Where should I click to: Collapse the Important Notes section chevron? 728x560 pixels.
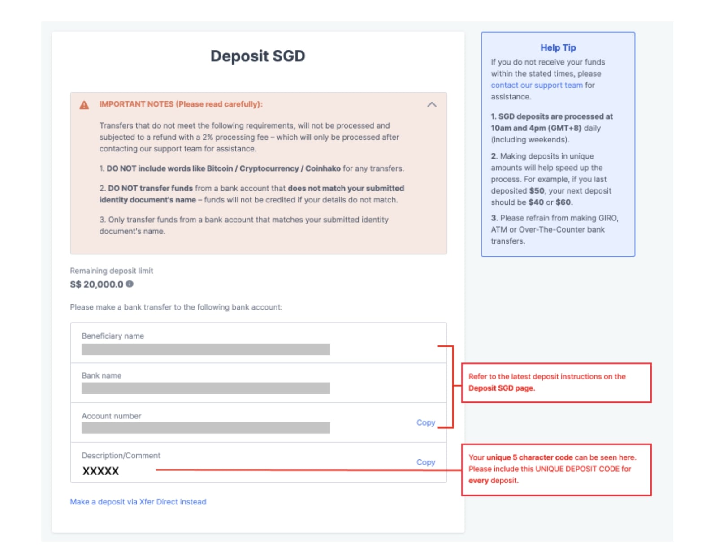point(432,104)
